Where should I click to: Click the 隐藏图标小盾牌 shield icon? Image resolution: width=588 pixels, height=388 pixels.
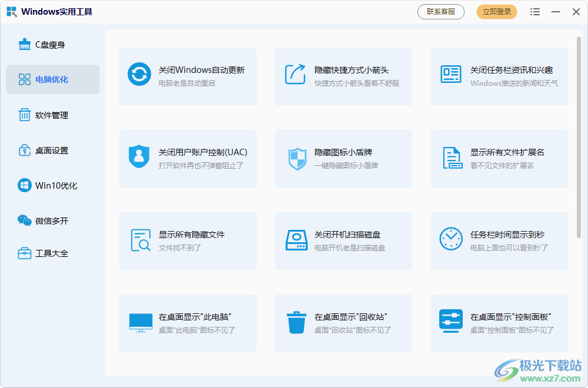(x=297, y=158)
